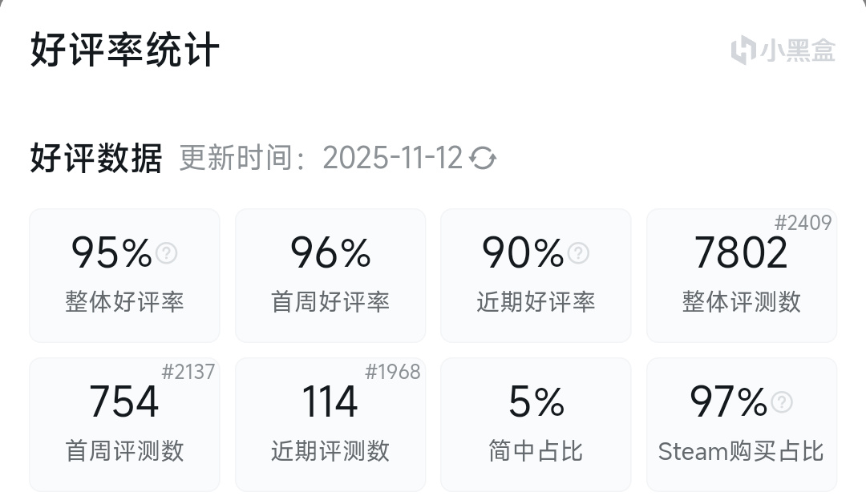Select the 简中占比 5% card
The width and height of the screenshot is (866, 504).
point(536,425)
